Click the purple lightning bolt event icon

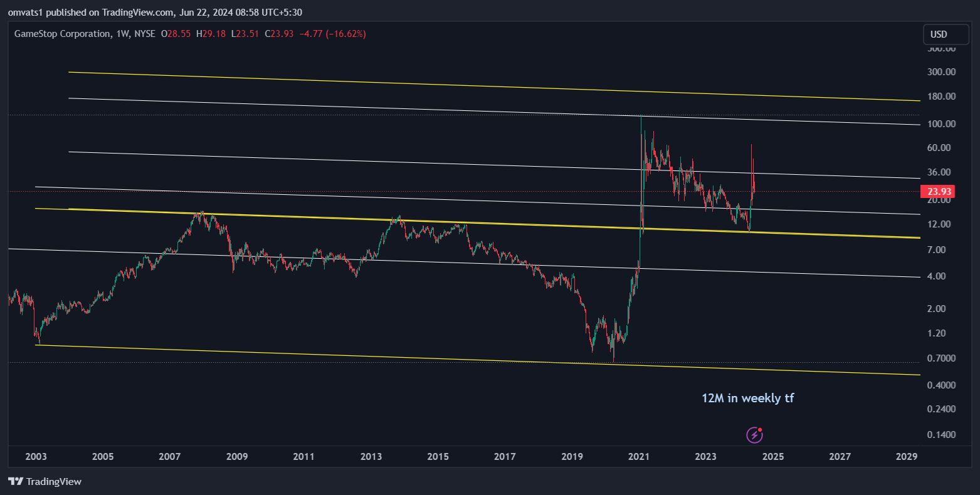(754, 435)
